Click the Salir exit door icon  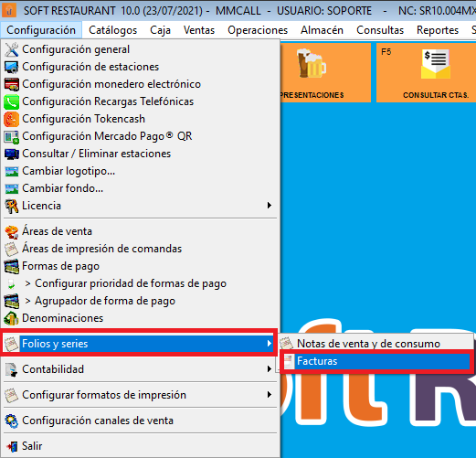(x=12, y=446)
